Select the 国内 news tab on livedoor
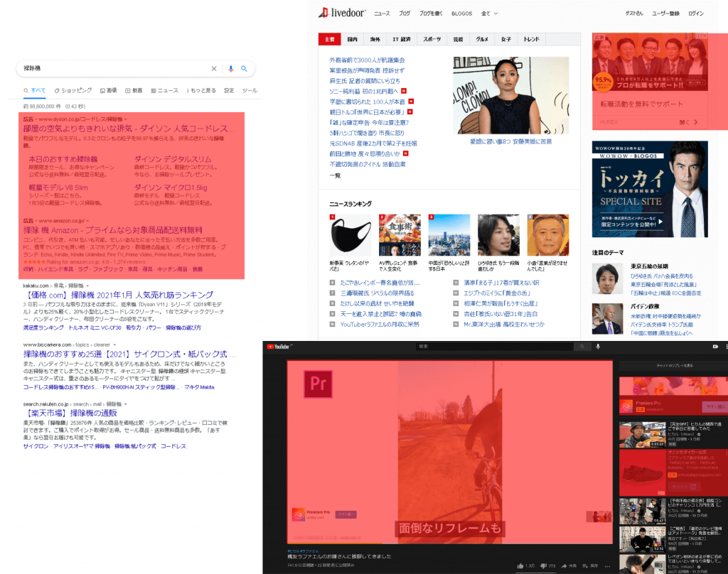 pyautogui.click(x=353, y=40)
